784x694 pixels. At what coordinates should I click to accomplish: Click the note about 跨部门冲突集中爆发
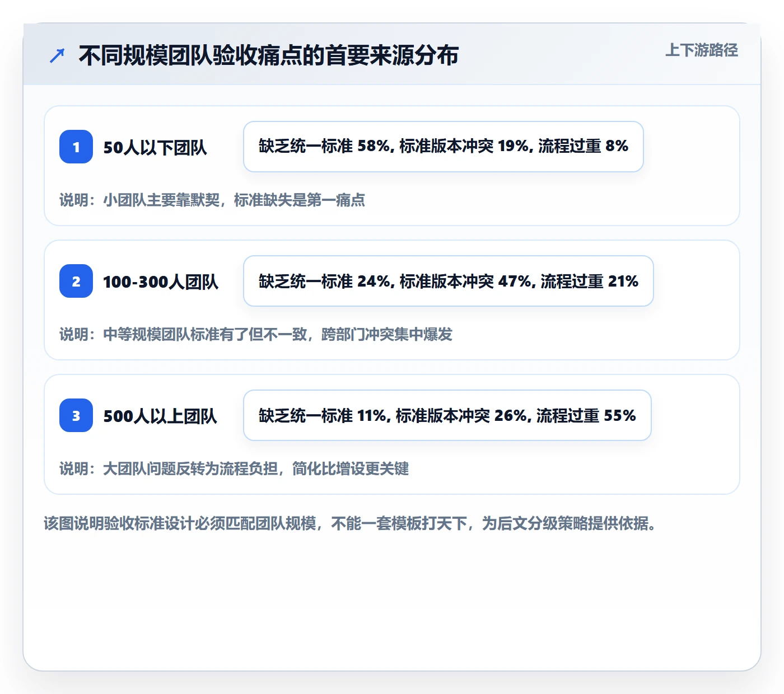(x=256, y=334)
